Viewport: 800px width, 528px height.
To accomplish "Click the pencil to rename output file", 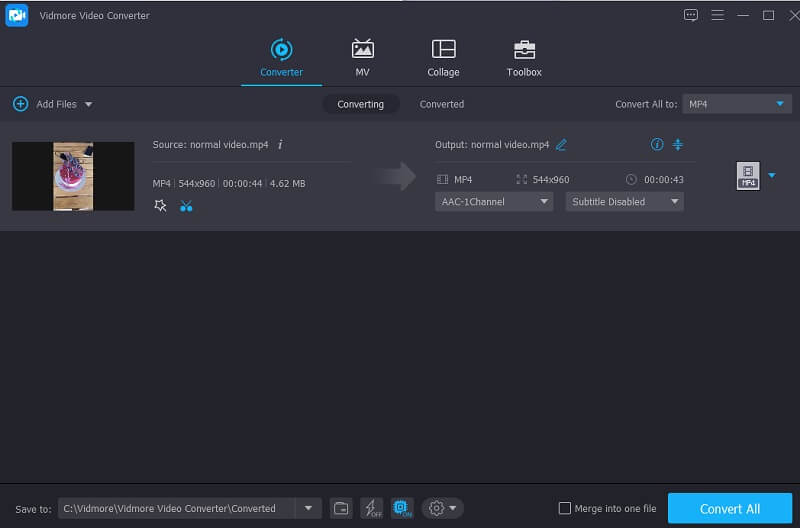I will click(561, 145).
